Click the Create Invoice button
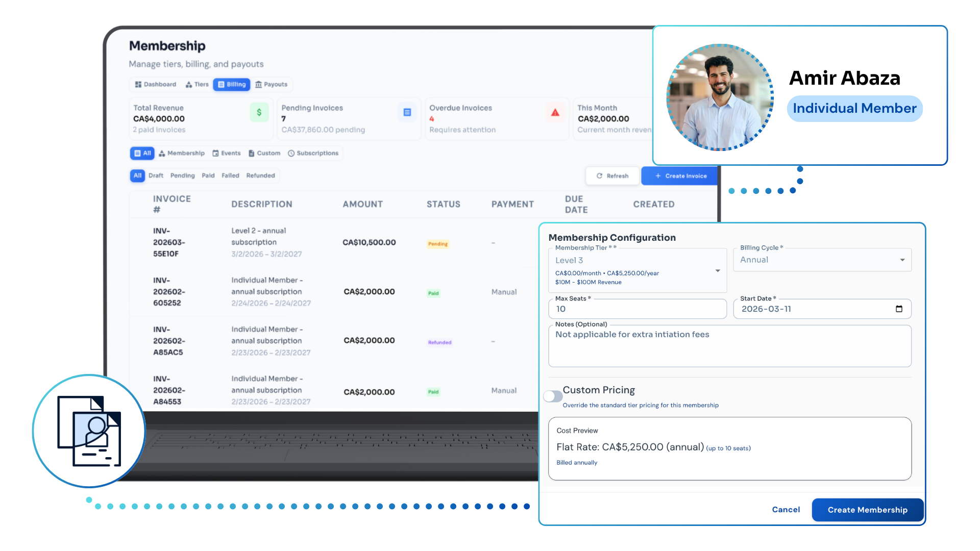 point(680,176)
